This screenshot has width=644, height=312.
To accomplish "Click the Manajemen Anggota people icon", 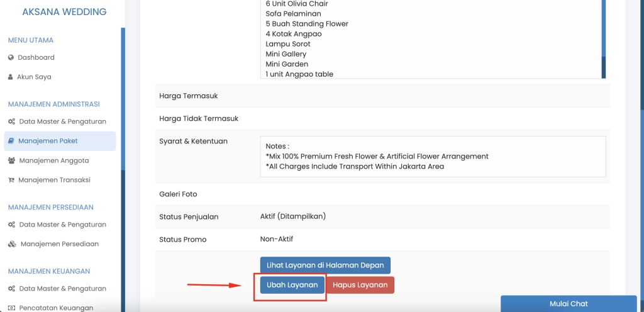I will point(11,160).
